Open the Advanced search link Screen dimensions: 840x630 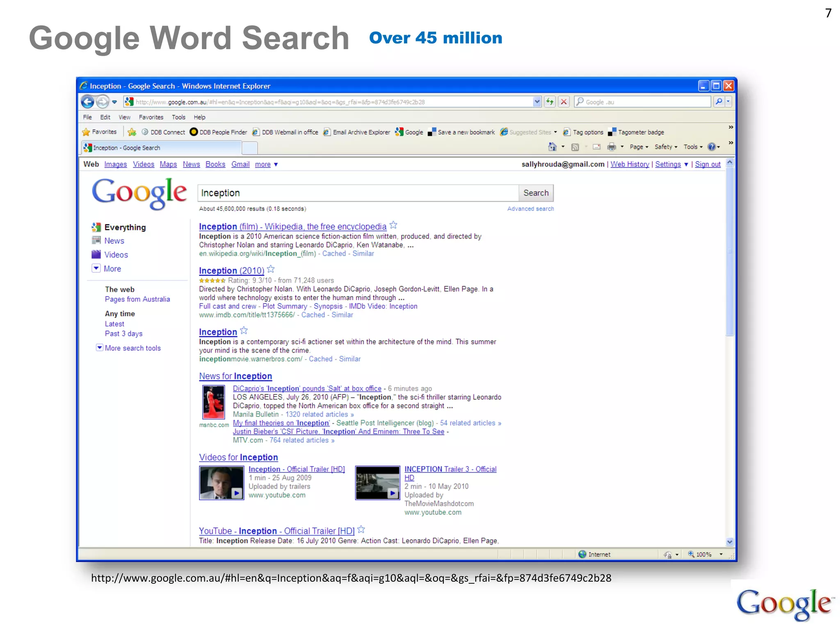click(530, 209)
